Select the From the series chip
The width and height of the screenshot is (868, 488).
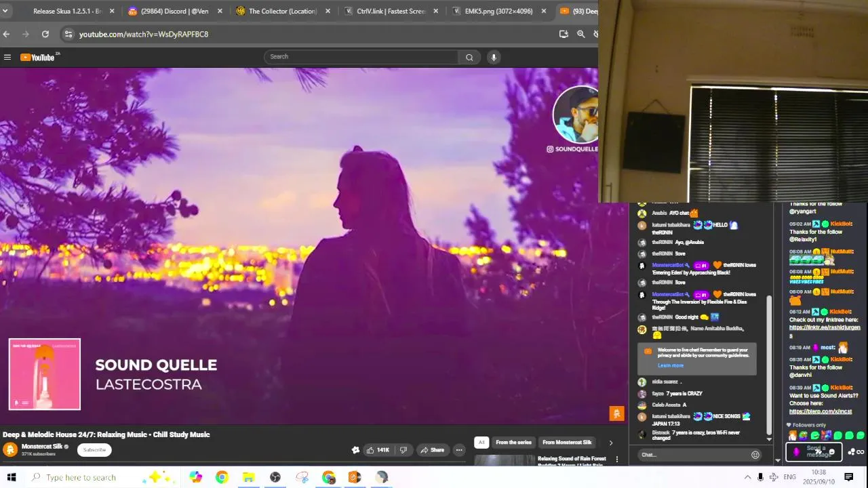[x=513, y=443]
